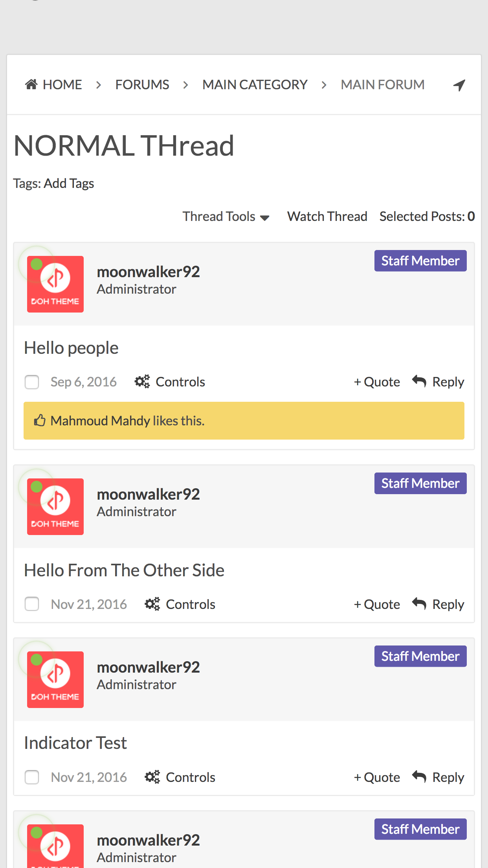
Task: Tick checkbox on Hello From The Other Side post
Action: [32, 604]
